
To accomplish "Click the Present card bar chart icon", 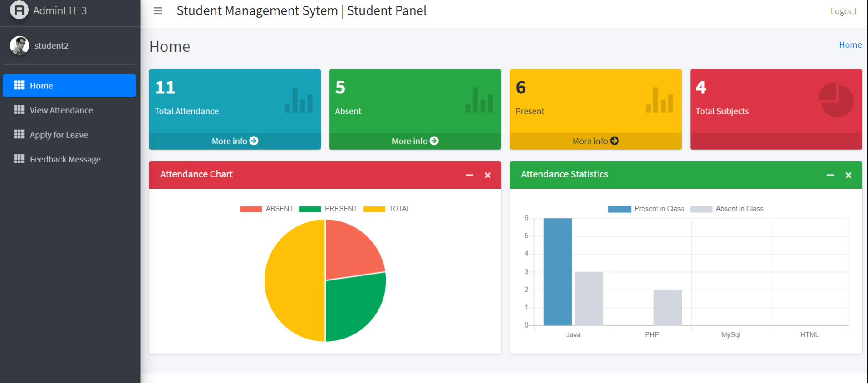I will 659,100.
